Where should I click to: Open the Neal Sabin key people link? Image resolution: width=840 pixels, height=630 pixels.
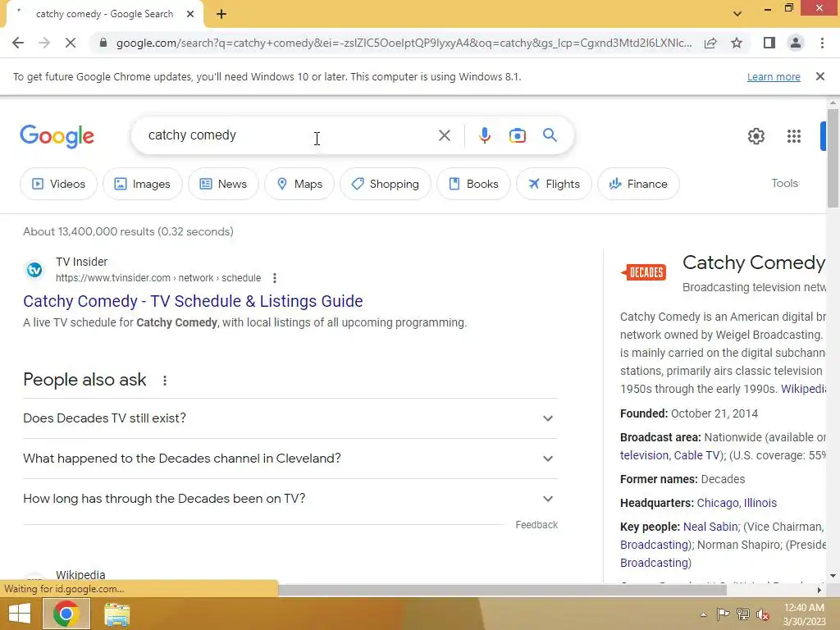pyautogui.click(x=710, y=527)
